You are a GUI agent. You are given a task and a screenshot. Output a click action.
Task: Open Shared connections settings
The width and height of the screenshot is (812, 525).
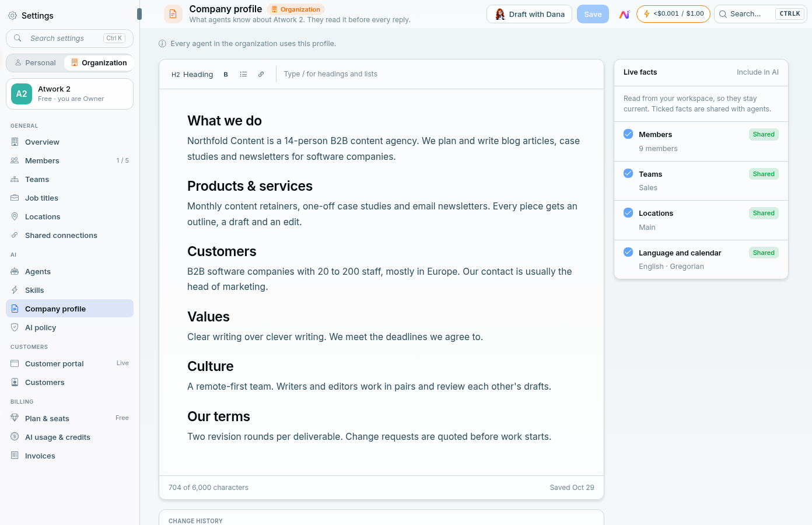click(x=69, y=235)
